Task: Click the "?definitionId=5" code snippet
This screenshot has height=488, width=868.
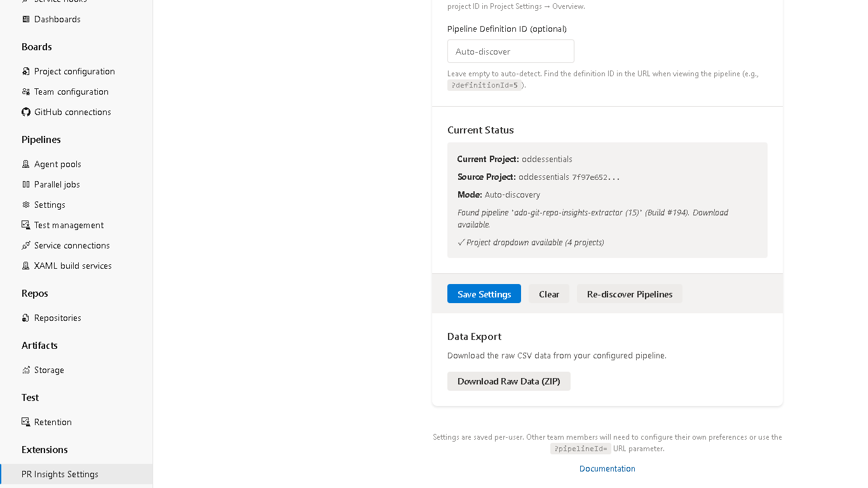Action: pyautogui.click(x=485, y=85)
